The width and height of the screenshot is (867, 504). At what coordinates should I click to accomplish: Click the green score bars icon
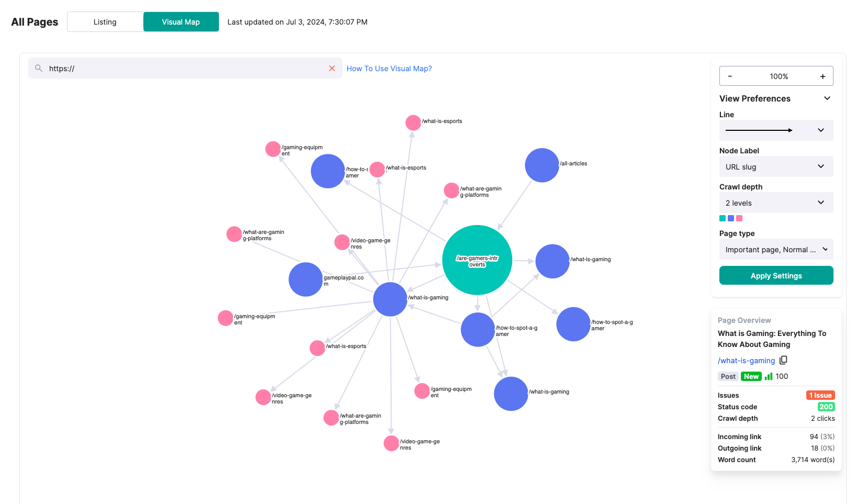coord(769,376)
